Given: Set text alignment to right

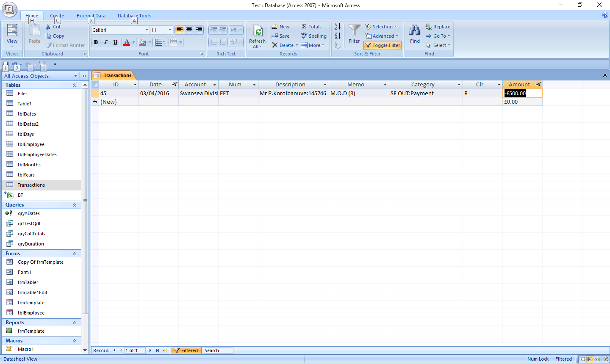Looking at the screenshot, I should click(199, 30).
